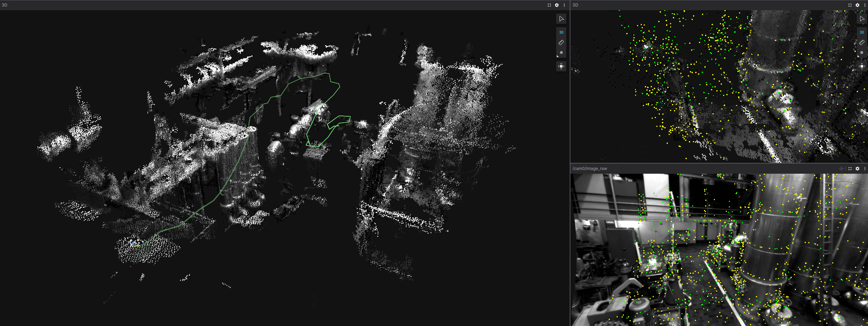
Task: Fullscreen the left 3D panel
Action: [549, 5]
